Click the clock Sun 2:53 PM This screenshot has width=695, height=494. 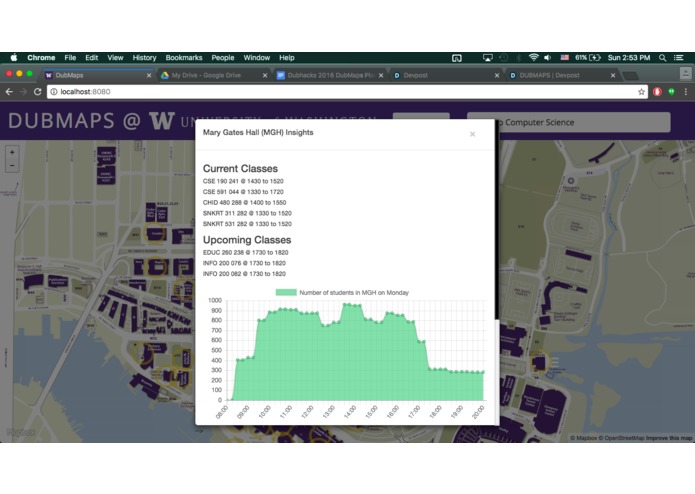point(629,58)
